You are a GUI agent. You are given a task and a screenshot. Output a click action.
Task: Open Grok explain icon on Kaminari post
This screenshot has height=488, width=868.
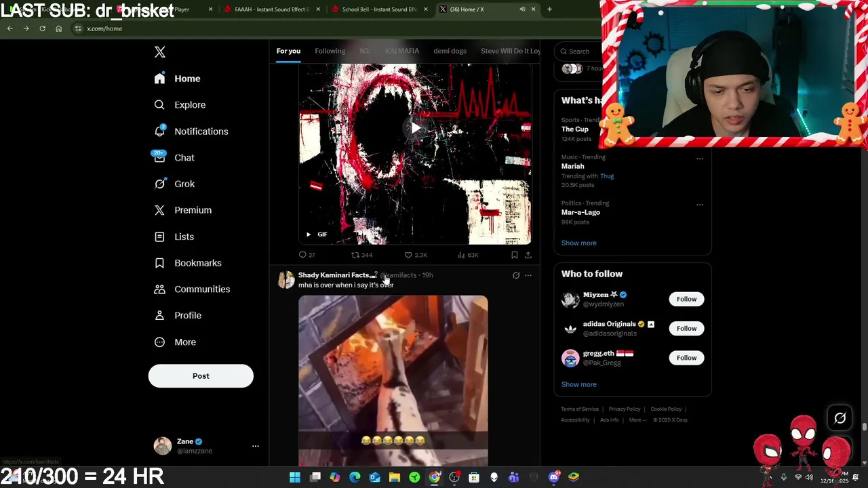click(516, 275)
